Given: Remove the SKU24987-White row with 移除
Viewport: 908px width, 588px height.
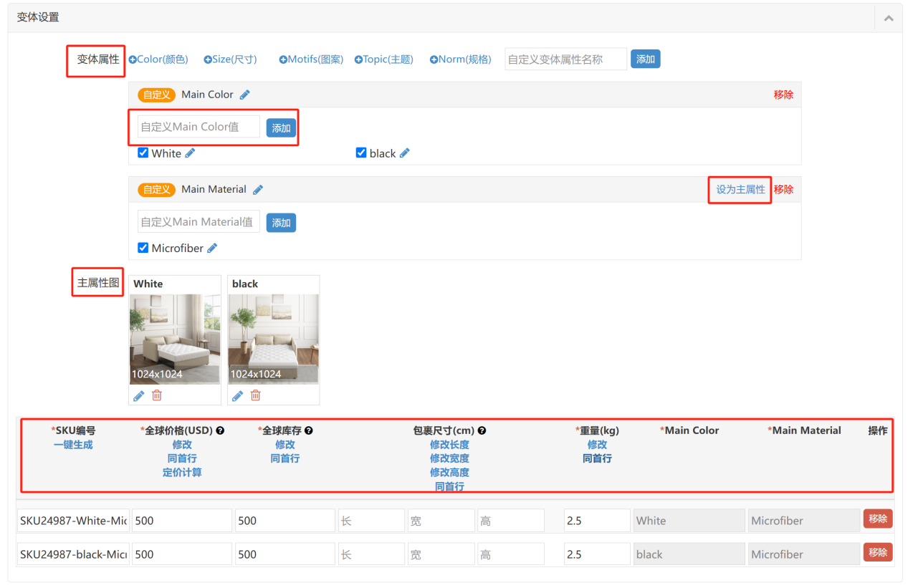Looking at the screenshot, I should (877, 519).
